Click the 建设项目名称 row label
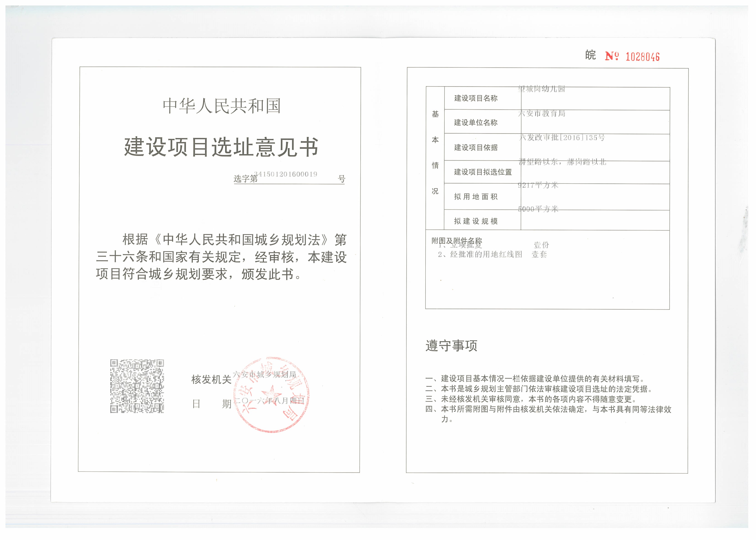756x540 pixels. 475,98
